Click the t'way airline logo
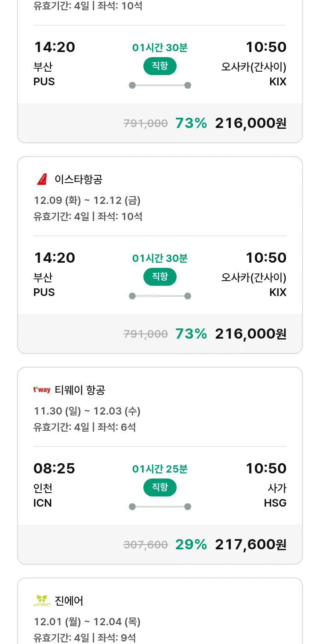Screen dimensions: 320x644 [42, 390]
